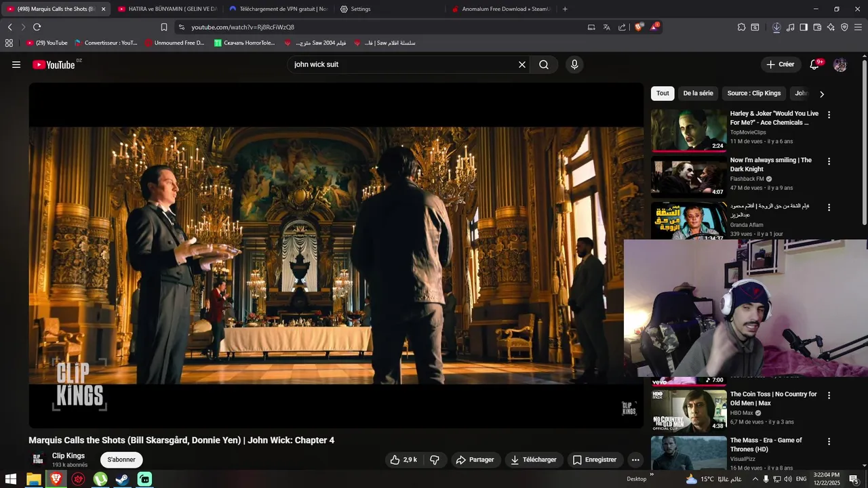868x488 pixels.
Task: Run search with the magnifier button
Action: pos(544,64)
